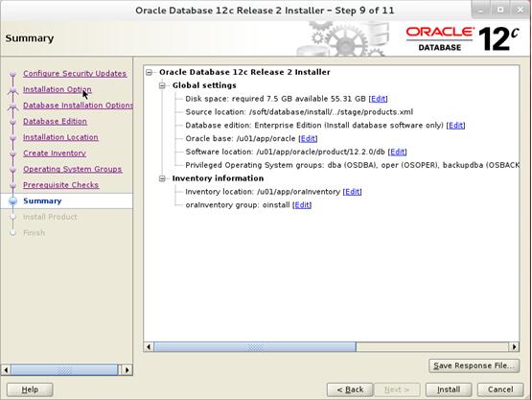Minimize the installer window

tap(481, 11)
